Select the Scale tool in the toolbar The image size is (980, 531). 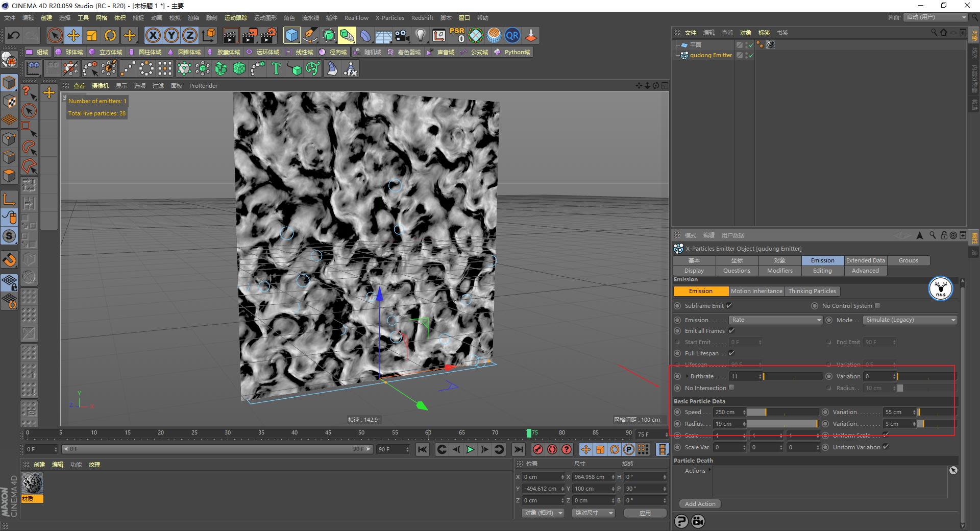click(92, 35)
